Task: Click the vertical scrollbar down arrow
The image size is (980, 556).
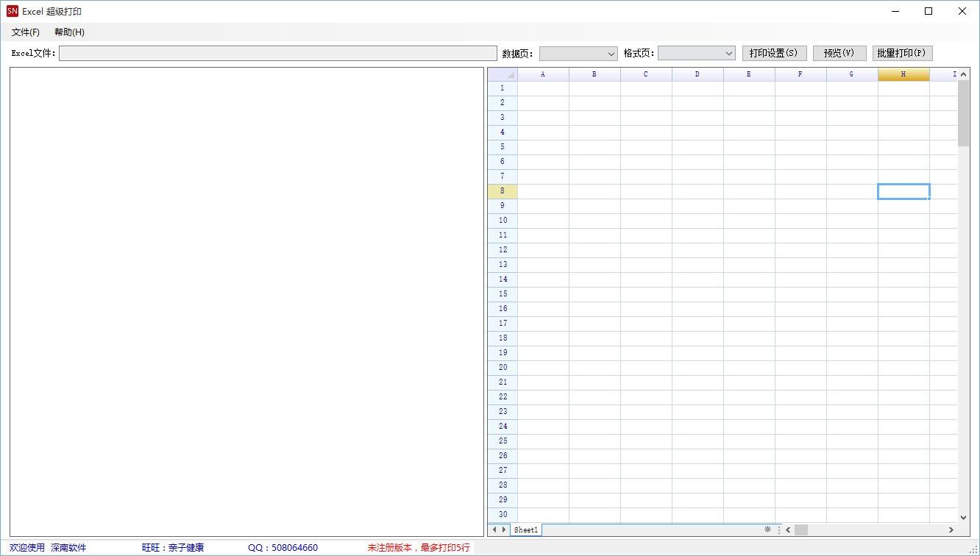Action: click(964, 517)
